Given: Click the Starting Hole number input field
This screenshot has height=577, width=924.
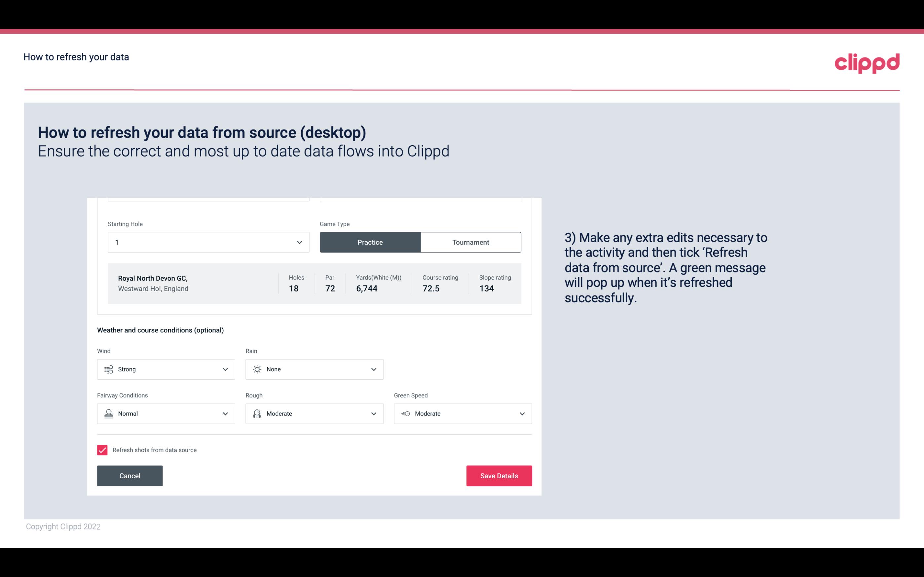Looking at the screenshot, I should pos(207,241).
